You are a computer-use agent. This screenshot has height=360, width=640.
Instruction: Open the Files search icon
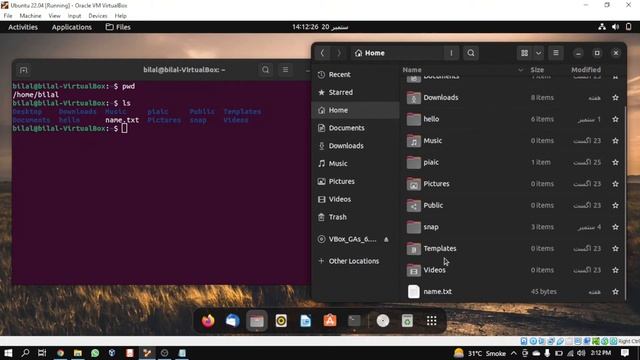pos(471,53)
